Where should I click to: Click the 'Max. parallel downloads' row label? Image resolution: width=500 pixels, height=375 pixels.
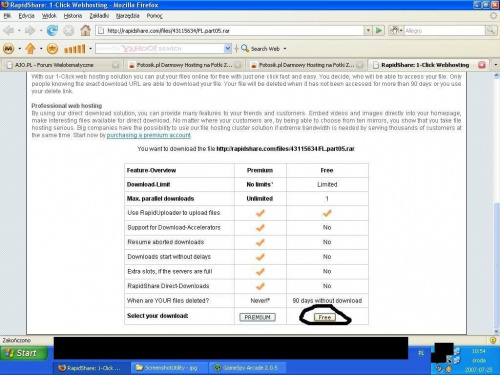point(160,199)
